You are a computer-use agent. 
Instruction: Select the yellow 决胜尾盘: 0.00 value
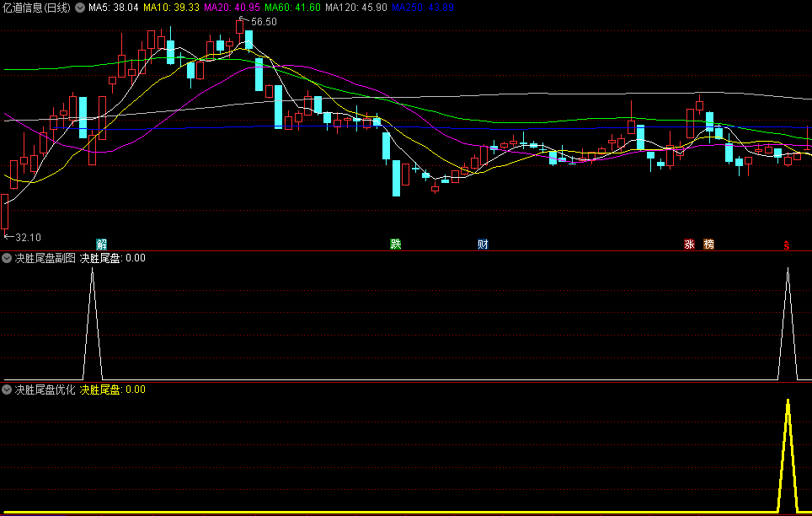[112, 390]
